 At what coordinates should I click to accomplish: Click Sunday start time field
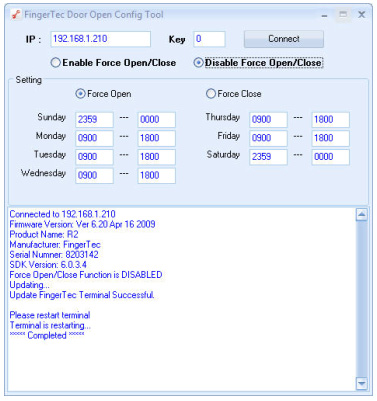[x=94, y=120]
